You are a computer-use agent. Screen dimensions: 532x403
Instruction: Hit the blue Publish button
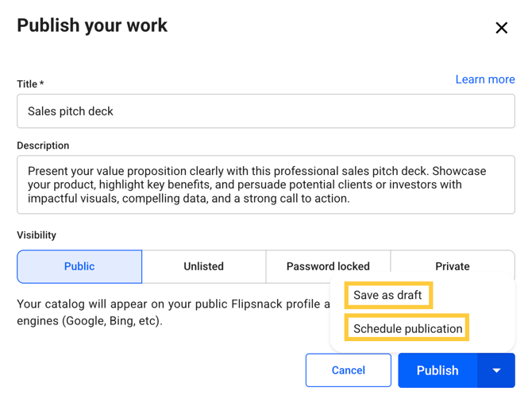(438, 370)
